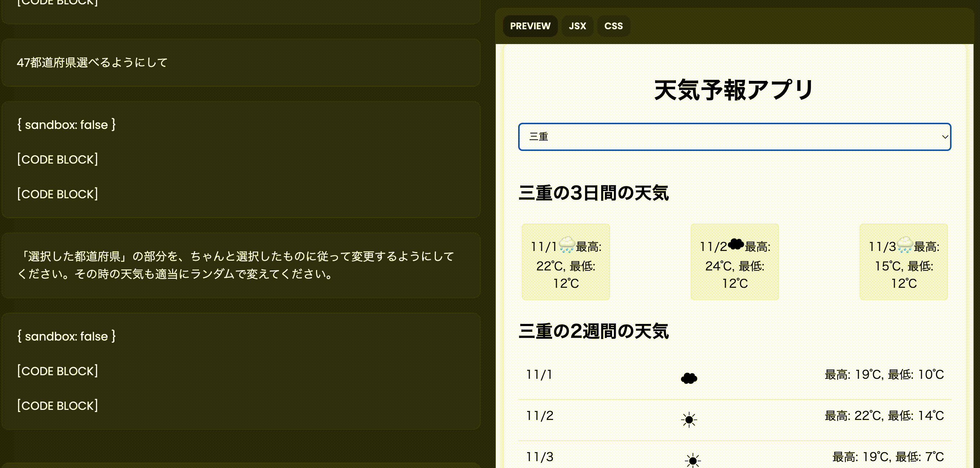Viewport: 980px width, 468px height.
Task: Click first CODE BLOCK under first sandbox message
Action: point(57,159)
